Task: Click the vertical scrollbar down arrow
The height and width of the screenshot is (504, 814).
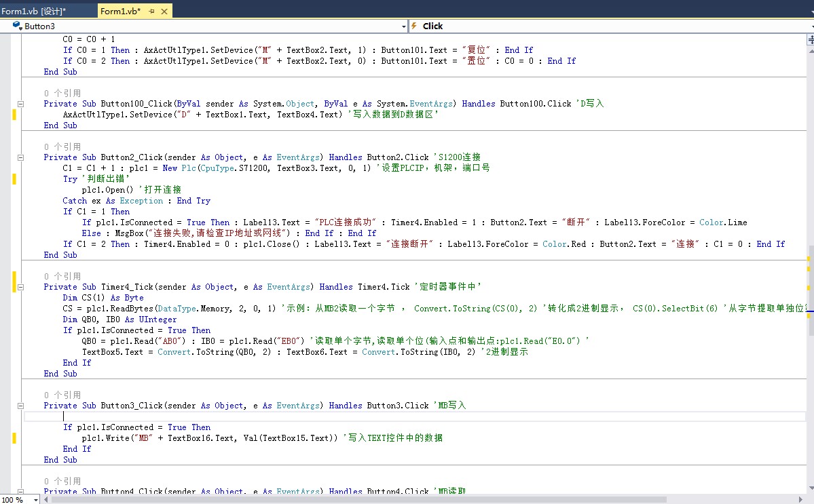Action: coord(811,488)
